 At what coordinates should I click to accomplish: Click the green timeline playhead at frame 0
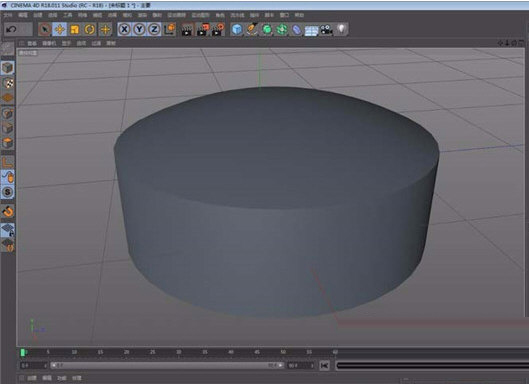point(23,352)
